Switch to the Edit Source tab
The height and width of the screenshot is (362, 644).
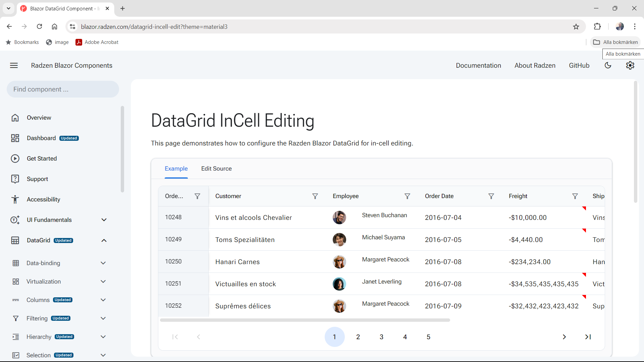point(216,169)
